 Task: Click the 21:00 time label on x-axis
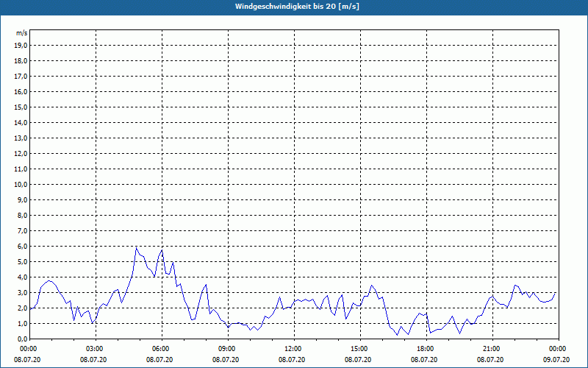(492, 349)
